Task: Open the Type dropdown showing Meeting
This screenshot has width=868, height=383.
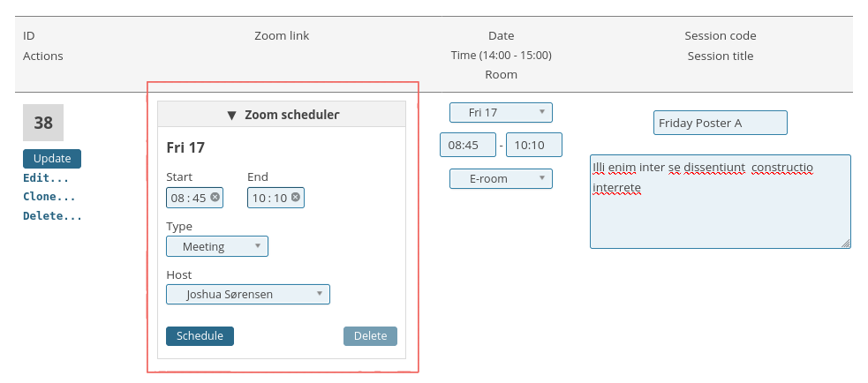Action: point(217,246)
